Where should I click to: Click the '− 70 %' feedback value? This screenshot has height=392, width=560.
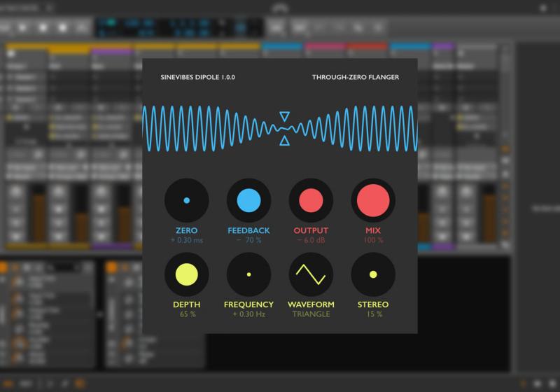click(249, 240)
